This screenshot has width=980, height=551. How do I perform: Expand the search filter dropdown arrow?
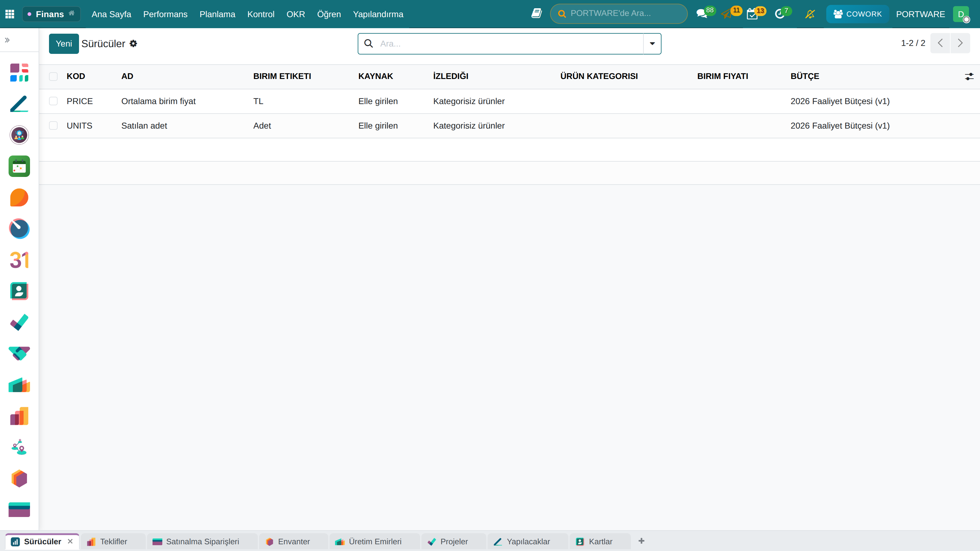pyautogui.click(x=652, y=44)
